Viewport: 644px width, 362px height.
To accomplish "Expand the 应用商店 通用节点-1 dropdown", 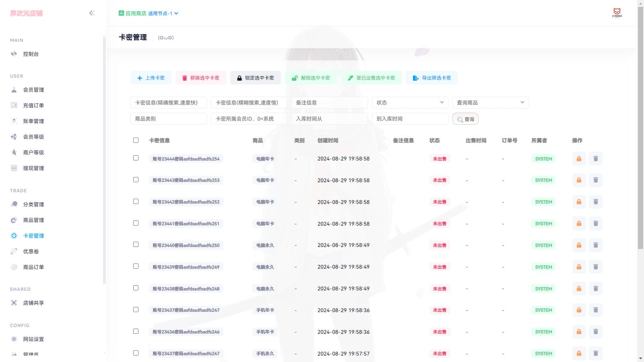I will (149, 13).
